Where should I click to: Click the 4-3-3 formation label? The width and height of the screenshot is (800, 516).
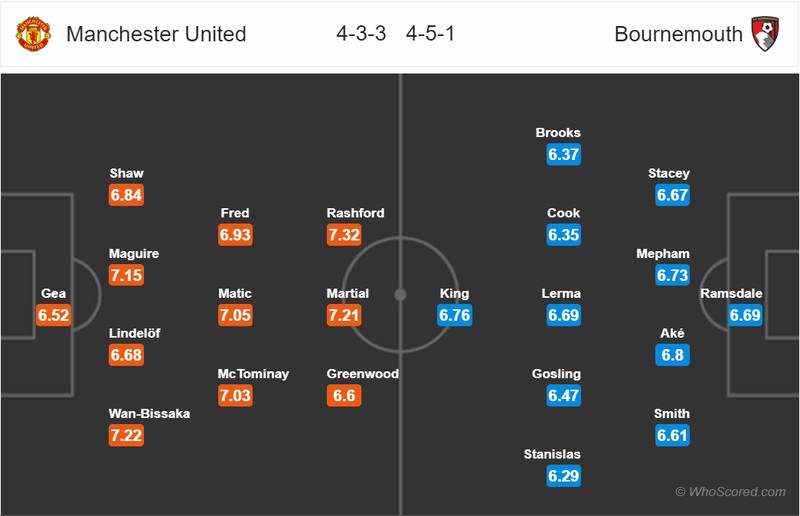pyautogui.click(x=361, y=34)
